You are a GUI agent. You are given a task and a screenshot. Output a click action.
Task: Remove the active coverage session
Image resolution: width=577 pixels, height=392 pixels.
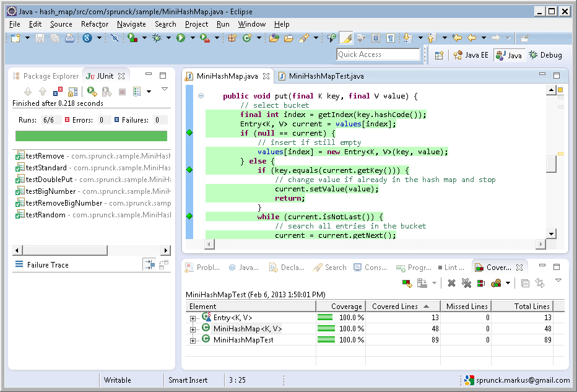[451, 283]
